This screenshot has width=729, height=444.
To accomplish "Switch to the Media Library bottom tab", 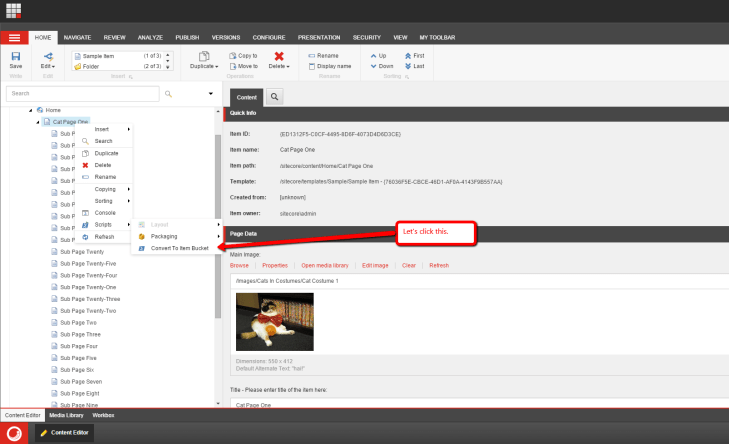I will 66,415.
